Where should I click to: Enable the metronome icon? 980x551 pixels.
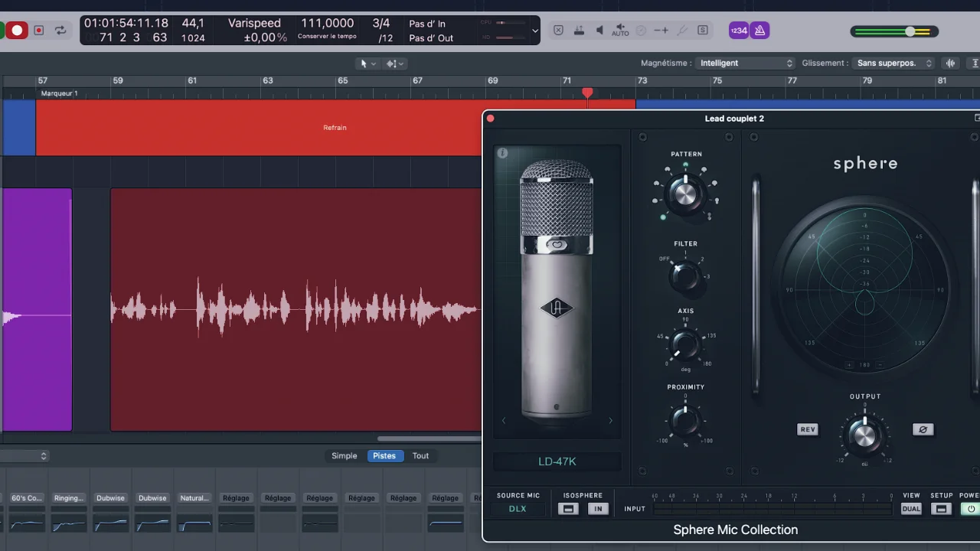point(759,30)
